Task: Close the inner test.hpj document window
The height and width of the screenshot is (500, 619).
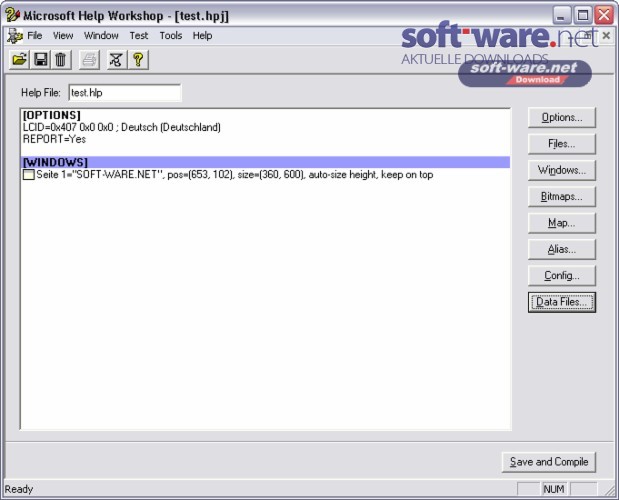Action: point(606,36)
